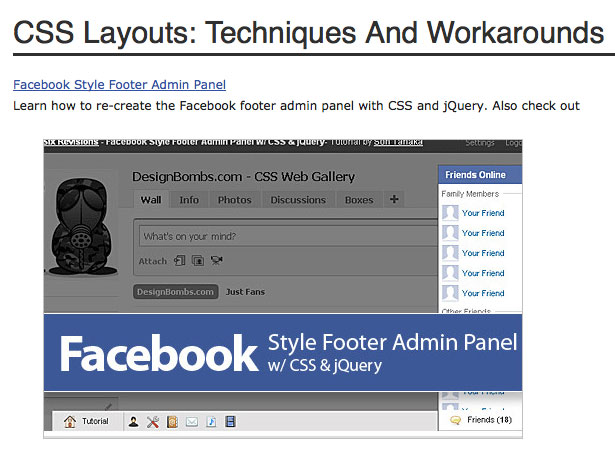This screenshot has width=615, height=450.
Task: Click the plus tab to add more
Action: pyautogui.click(x=394, y=199)
